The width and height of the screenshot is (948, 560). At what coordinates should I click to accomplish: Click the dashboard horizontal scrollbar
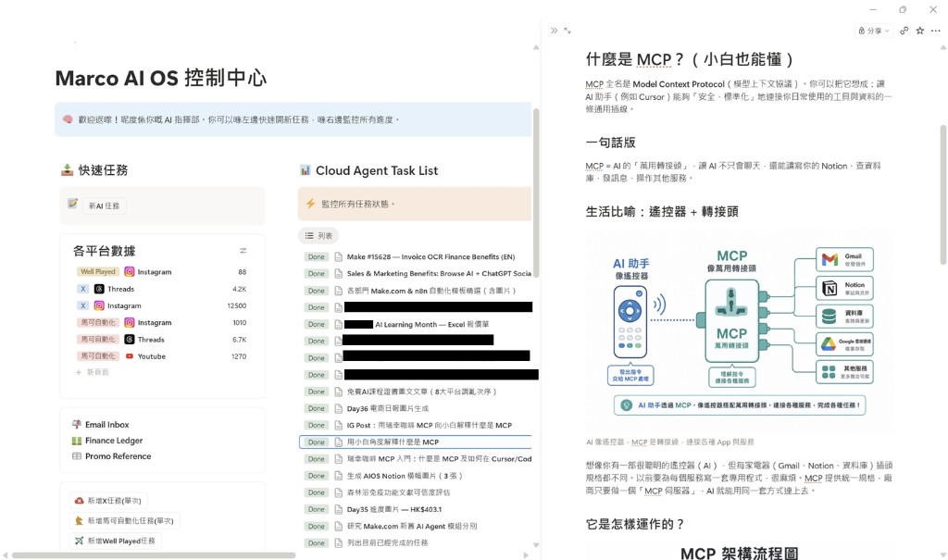click(154, 555)
